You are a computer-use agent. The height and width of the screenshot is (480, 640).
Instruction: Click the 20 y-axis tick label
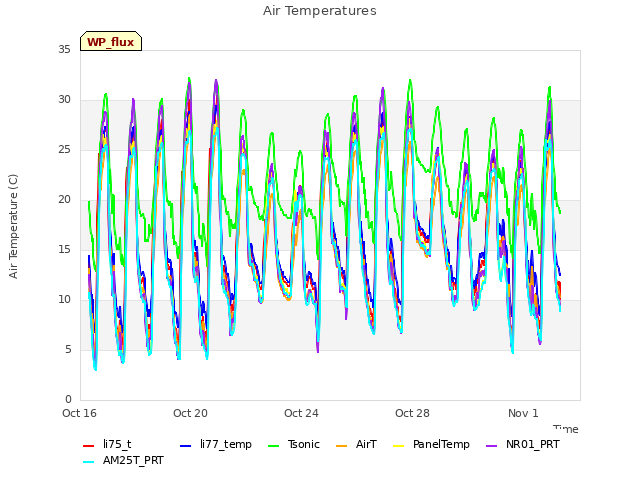64,200
